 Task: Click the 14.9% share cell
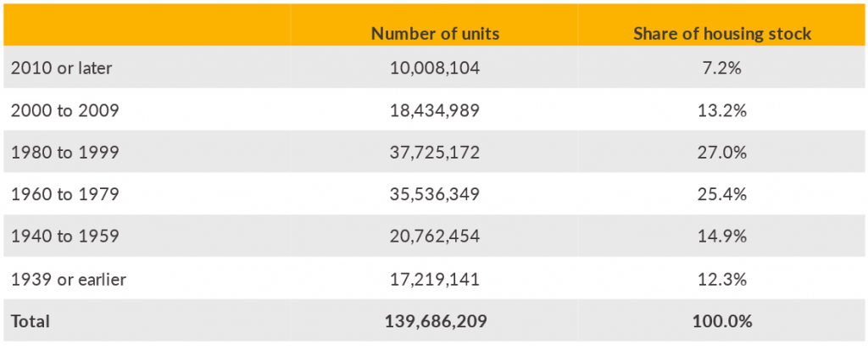pyautogui.click(x=722, y=237)
